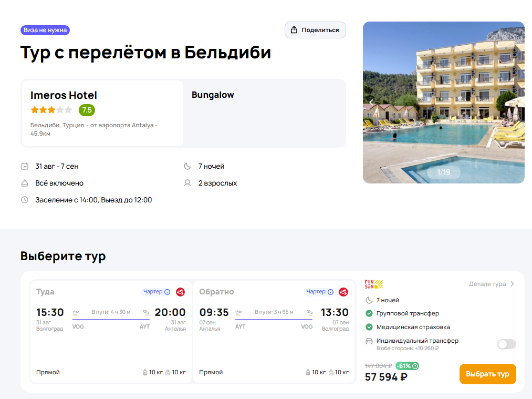
Task: Click the 57 594 ₽ price
Action: (x=386, y=377)
